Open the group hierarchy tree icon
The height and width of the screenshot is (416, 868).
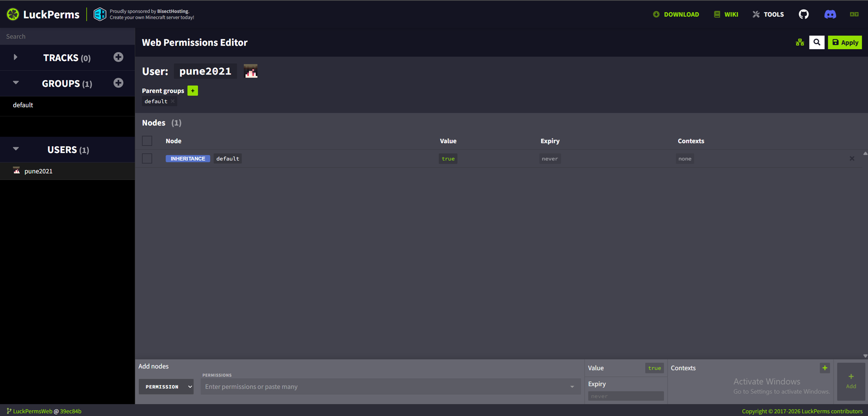pyautogui.click(x=800, y=42)
